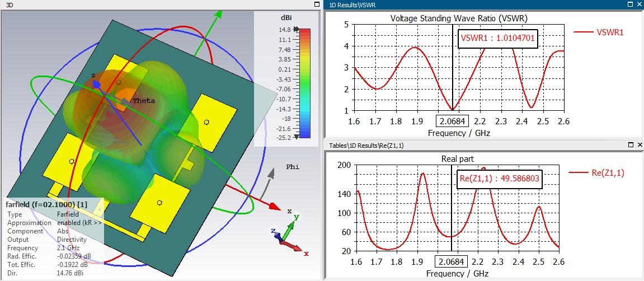Click the VSWR1 : 1.0104701 marker label
Viewport: 644px width, 281px height.
[x=497, y=38]
